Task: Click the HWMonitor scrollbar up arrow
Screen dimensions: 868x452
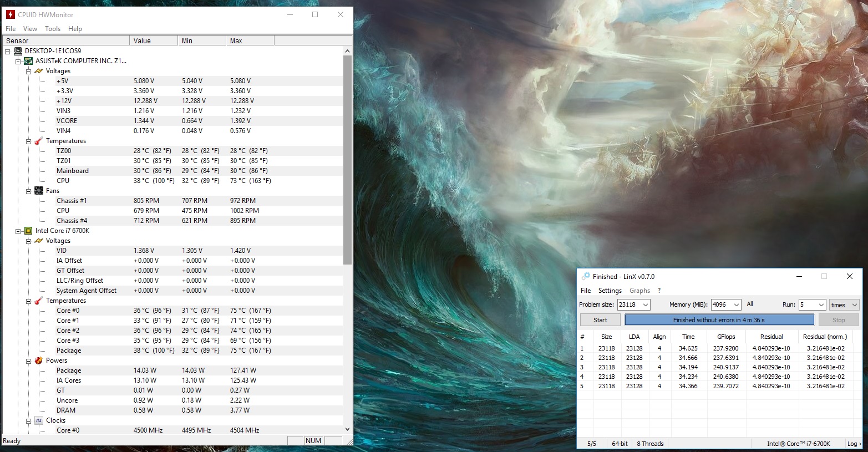Action: 348,51
